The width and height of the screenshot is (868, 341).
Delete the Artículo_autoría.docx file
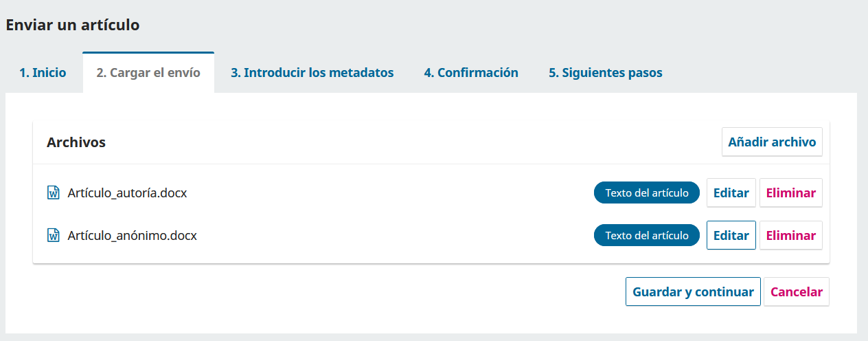pos(790,192)
